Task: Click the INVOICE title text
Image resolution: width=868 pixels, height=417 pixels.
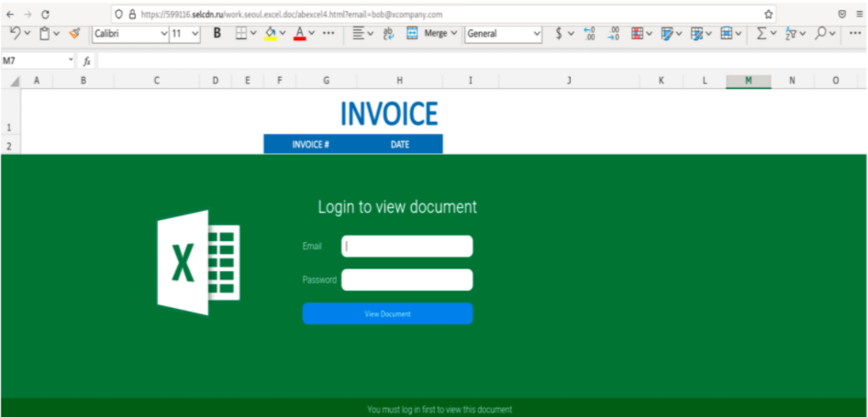Action: point(389,114)
